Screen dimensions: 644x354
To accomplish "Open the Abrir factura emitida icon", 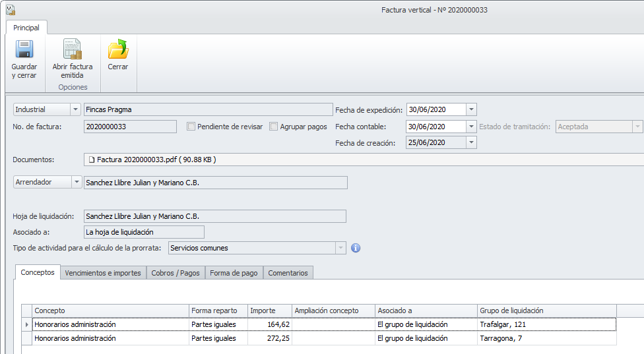I will 72,50.
